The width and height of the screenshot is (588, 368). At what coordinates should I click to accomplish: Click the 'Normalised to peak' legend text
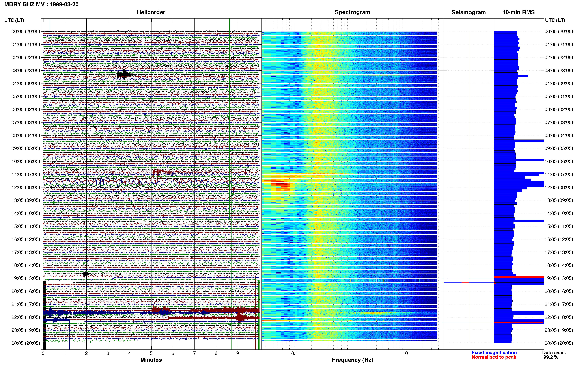(494, 357)
